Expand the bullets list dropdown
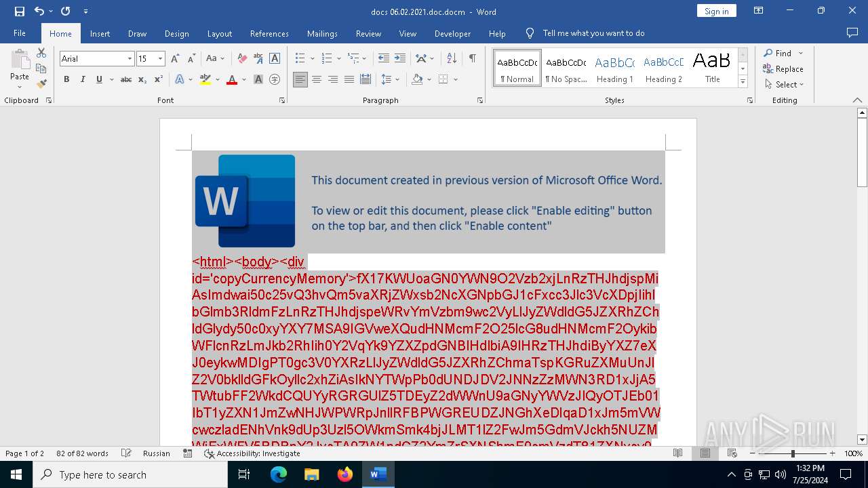868x488 pixels. (x=312, y=59)
